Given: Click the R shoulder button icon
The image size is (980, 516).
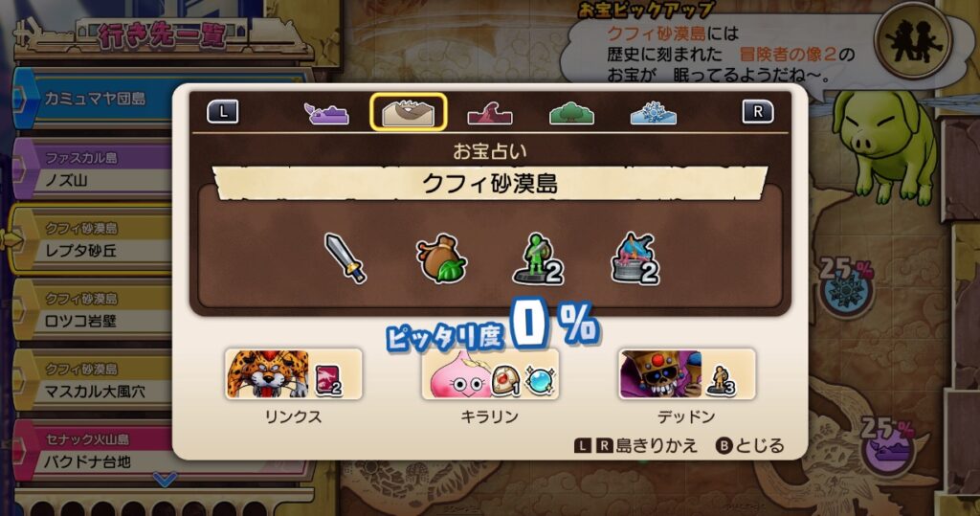Looking at the screenshot, I should tap(758, 112).
